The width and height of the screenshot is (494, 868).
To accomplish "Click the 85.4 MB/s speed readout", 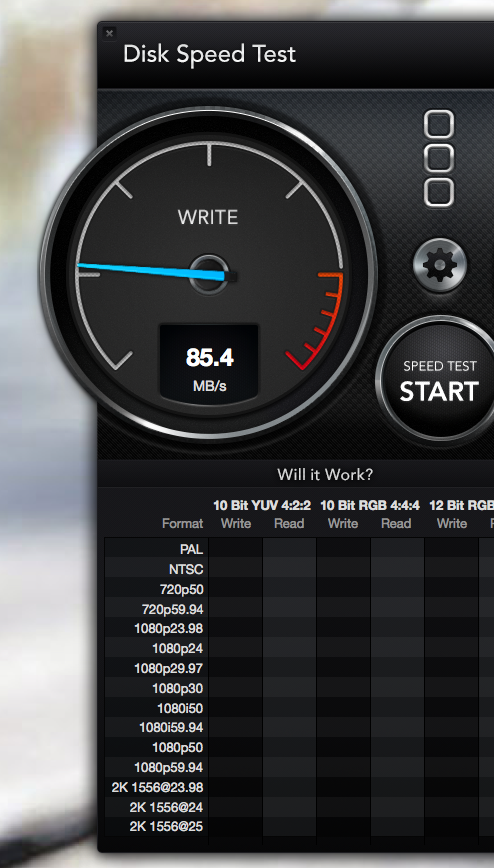I will click(209, 363).
